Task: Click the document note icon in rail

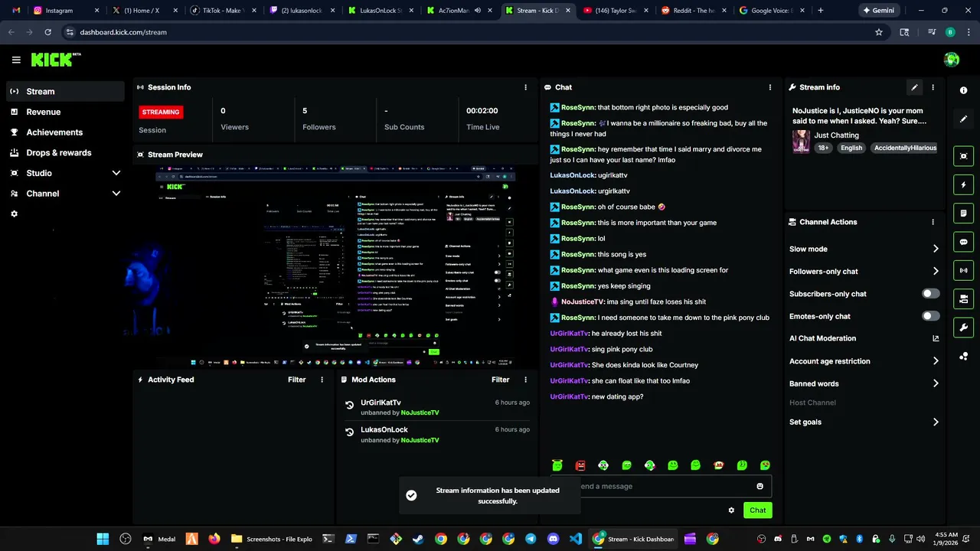Action: (x=963, y=214)
